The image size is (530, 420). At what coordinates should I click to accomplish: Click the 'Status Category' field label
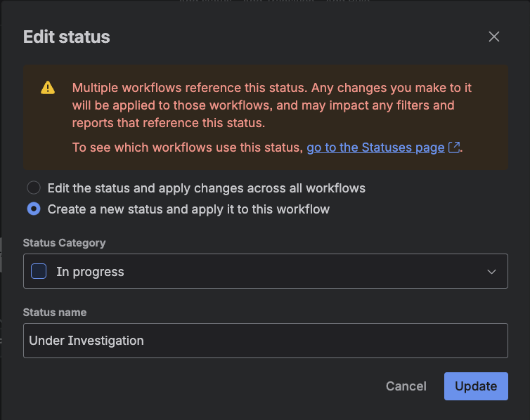tap(65, 243)
